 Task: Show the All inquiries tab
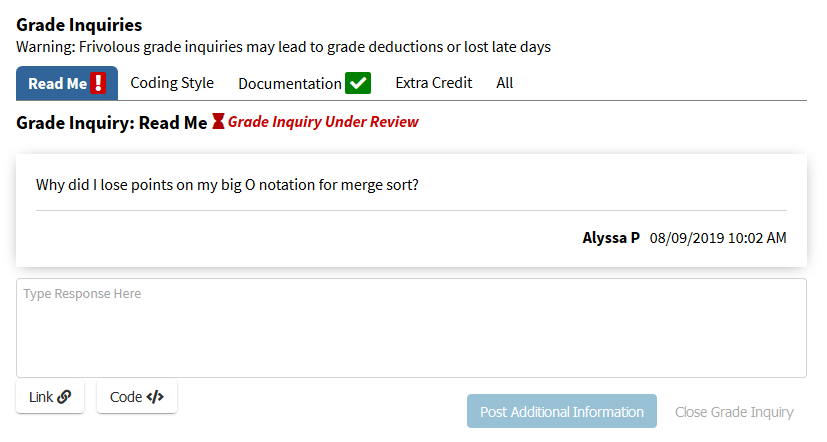[505, 83]
